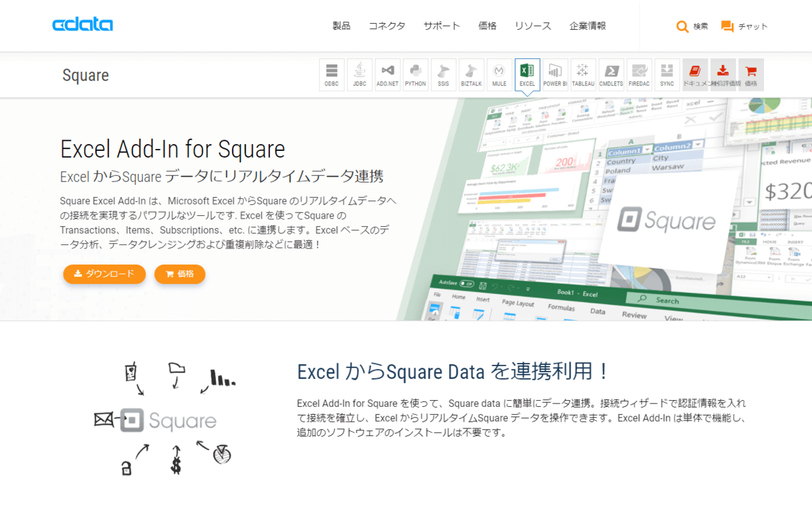Image resolution: width=812 pixels, height=509 pixels.
Task: Click the CData logo
Action: click(x=83, y=26)
